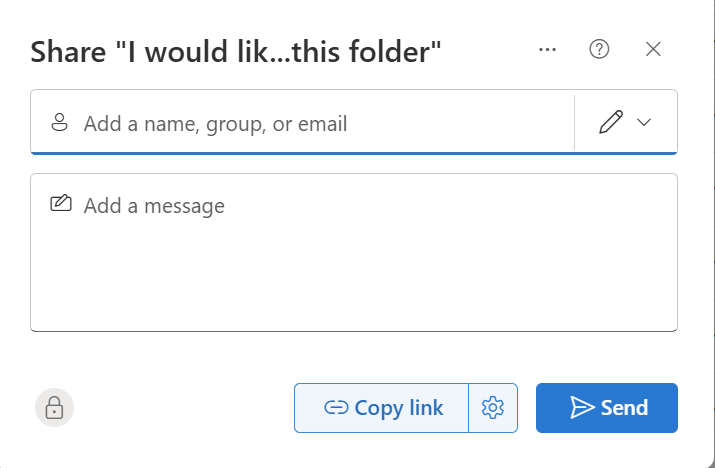This screenshot has width=715, height=468.
Task: Click the help question mark icon
Action: [600, 49]
